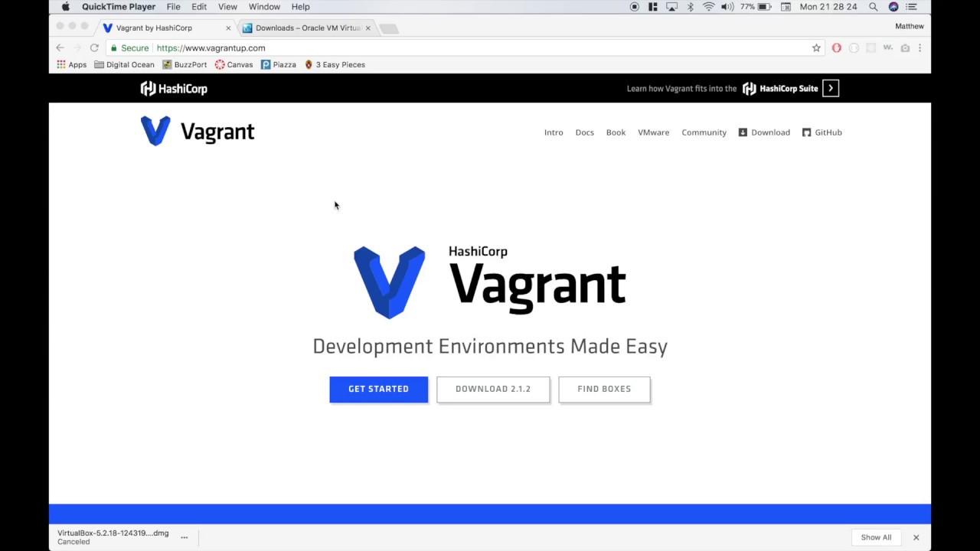Click the battery status icon
This screenshot has width=980, height=551.
764,7
